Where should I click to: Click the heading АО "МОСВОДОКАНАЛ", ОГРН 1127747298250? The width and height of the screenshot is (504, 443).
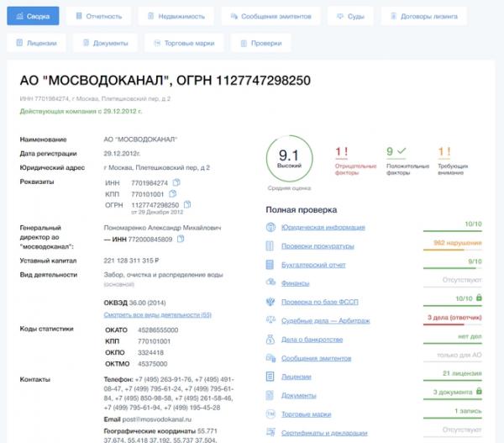165,81
